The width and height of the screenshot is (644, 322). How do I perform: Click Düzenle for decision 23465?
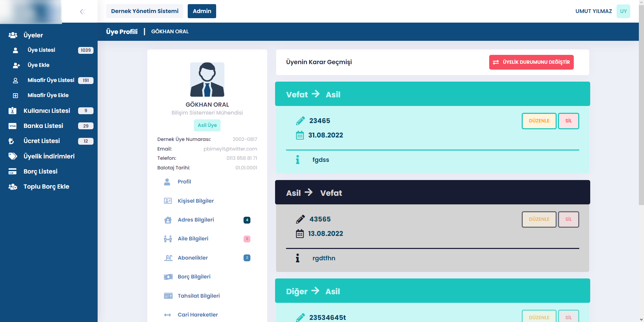[539, 121]
